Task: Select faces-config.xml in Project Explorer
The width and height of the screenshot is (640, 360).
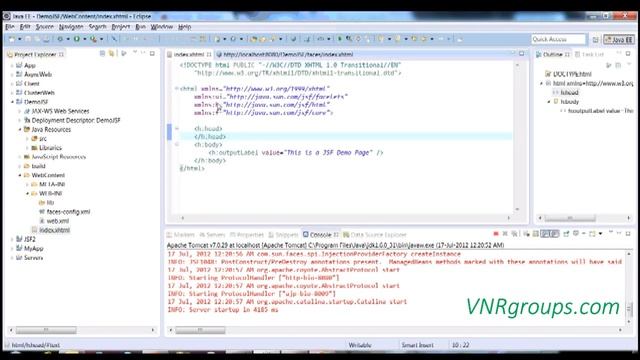Action: 64,212
